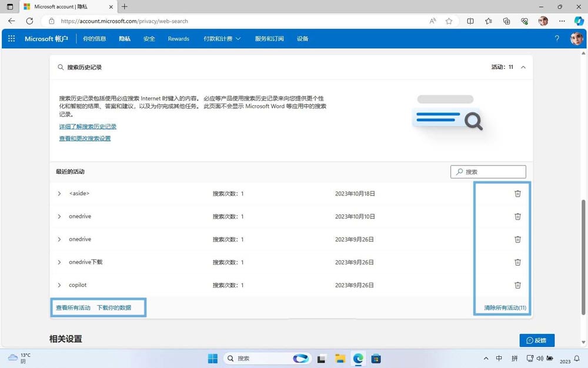Delete the <aside> search entry
This screenshot has width=588, height=368.
pos(517,193)
